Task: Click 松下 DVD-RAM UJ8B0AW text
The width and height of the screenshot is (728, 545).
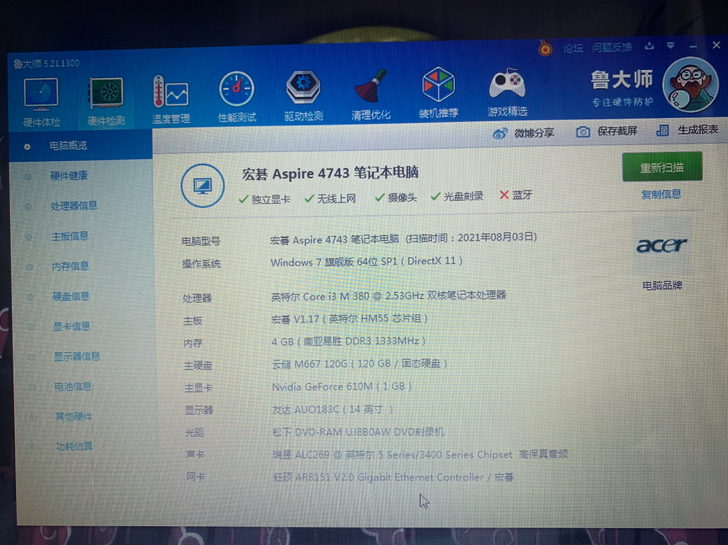Action: 358,432
